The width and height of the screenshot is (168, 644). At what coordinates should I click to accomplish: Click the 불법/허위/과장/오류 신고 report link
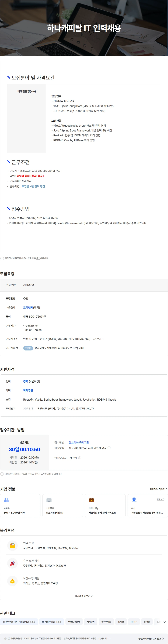[x=149, y=639]
